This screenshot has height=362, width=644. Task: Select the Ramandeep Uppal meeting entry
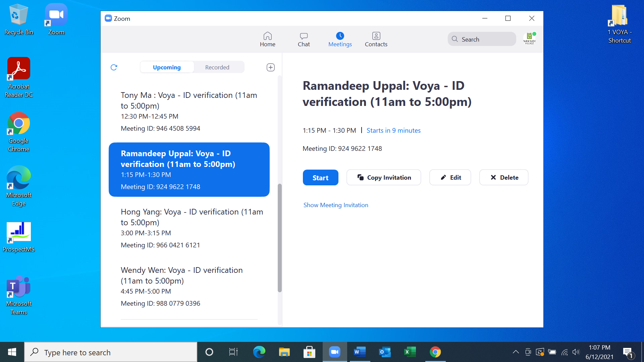coord(189,170)
